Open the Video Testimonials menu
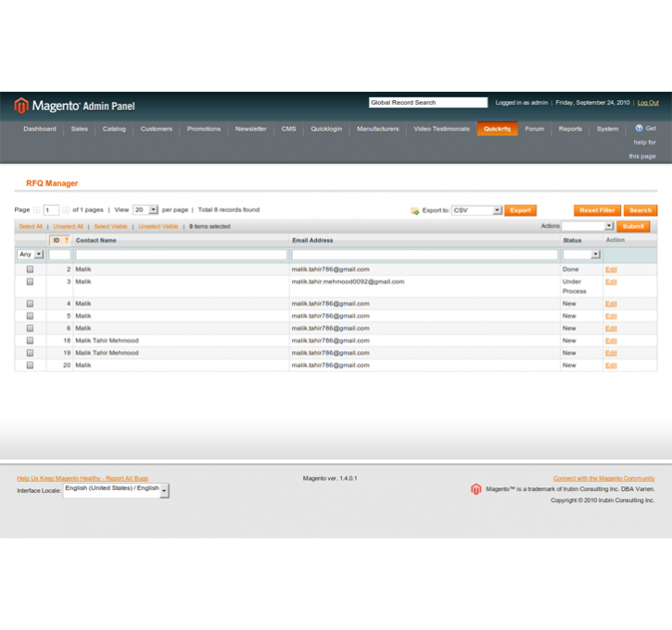This screenshot has height=630, width=672. click(441, 129)
